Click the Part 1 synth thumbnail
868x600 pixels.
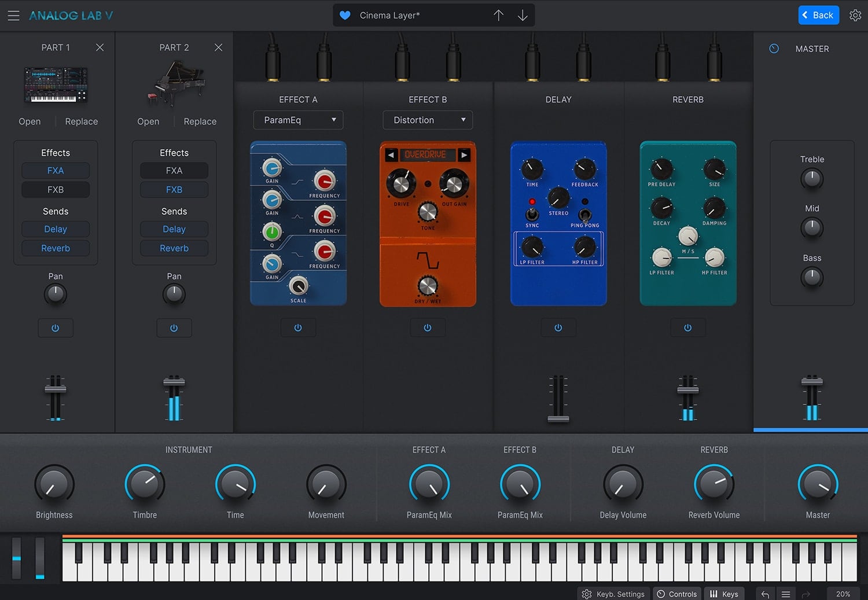tap(56, 86)
